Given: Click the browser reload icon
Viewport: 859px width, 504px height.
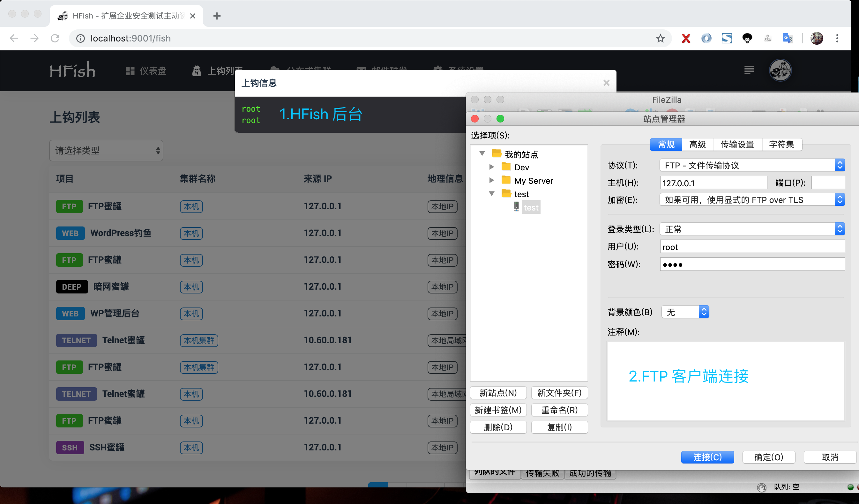Looking at the screenshot, I should point(55,38).
